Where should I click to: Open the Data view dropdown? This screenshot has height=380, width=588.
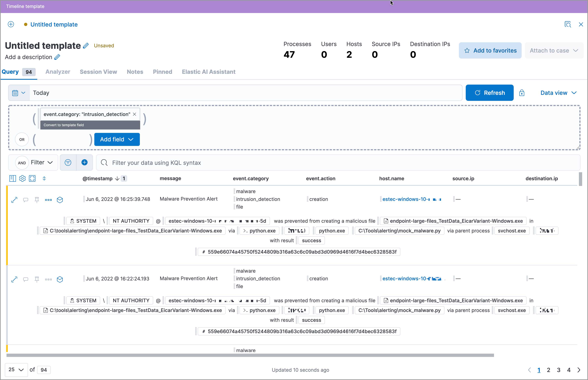[x=558, y=93]
